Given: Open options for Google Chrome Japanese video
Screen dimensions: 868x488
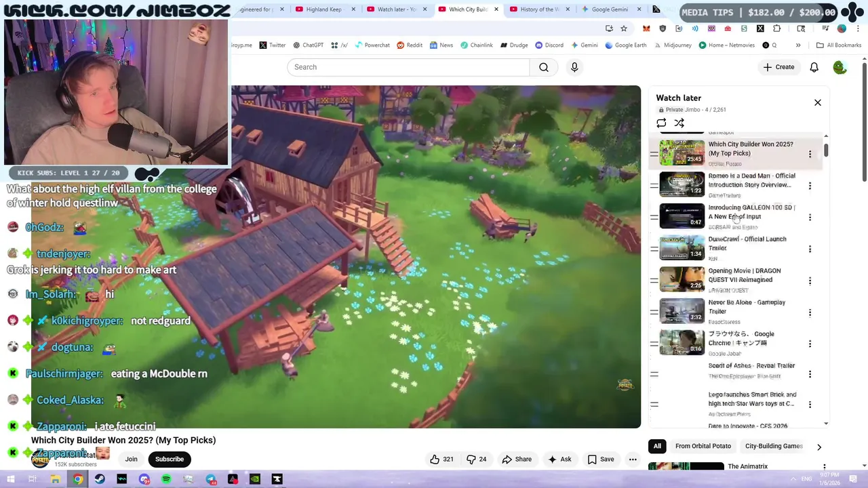Looking at the screenshot, I should (810, 344).
